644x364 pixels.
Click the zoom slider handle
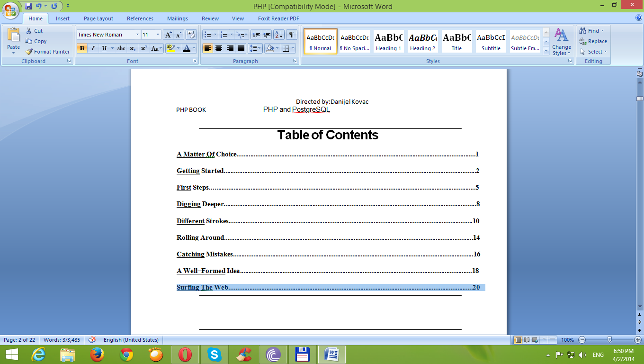pyautogui.click(x=609, y=340)
